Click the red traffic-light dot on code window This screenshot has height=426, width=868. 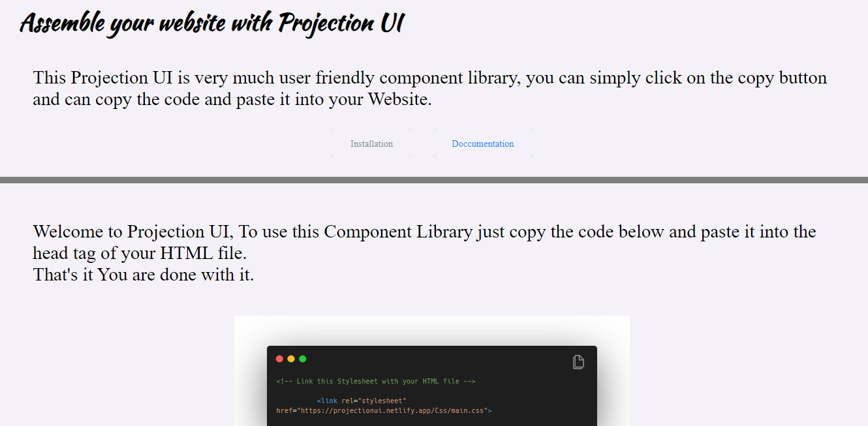coord(279,358)
